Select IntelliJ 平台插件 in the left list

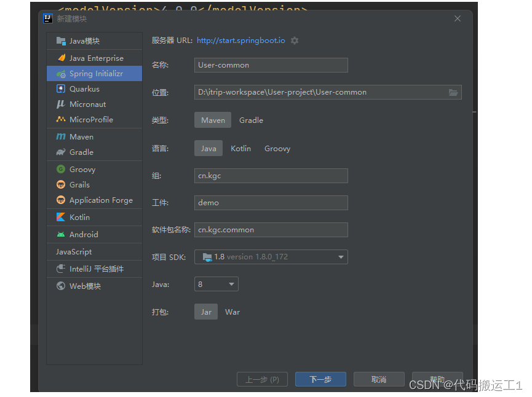coord(94,269)
